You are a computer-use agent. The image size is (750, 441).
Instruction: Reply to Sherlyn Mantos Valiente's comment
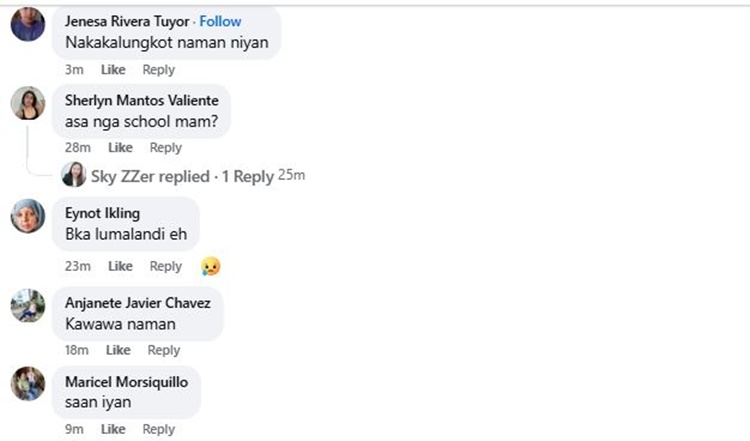pyautogui.click(x=165, y=148)
